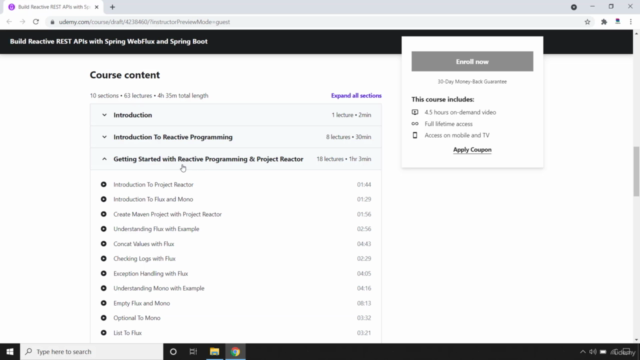Open Cortana circle on the taskbar
Viewport: 640px width, 360px height.
click(173, 351)
